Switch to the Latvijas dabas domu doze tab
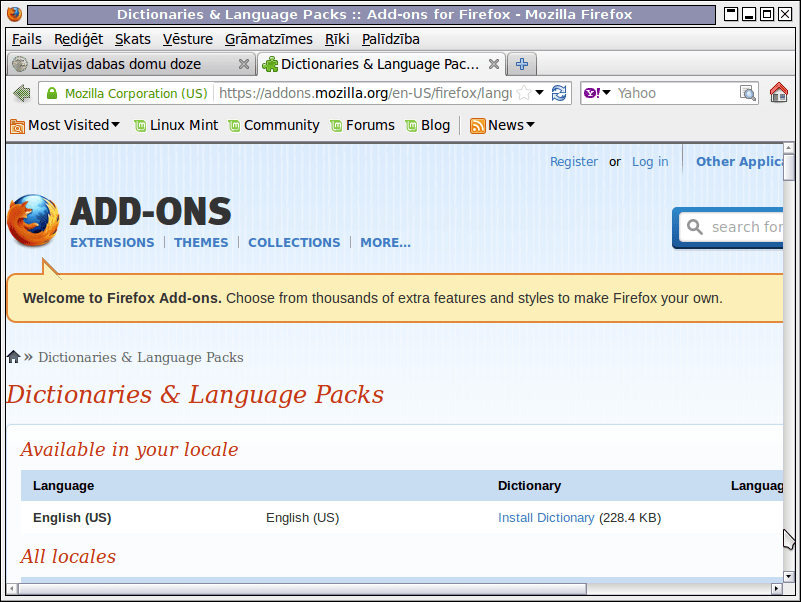Image resolution: width=801 pixels, height=602 pixels. (x=131, y=64)
